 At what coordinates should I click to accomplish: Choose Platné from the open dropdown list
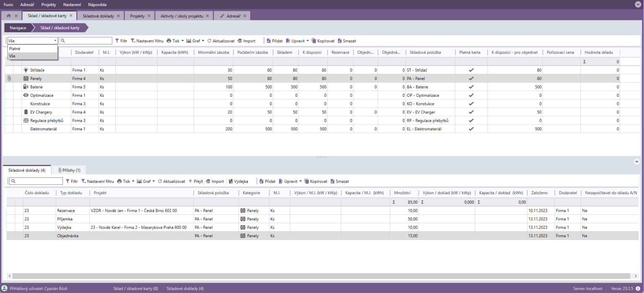click(x=33, y=49)
